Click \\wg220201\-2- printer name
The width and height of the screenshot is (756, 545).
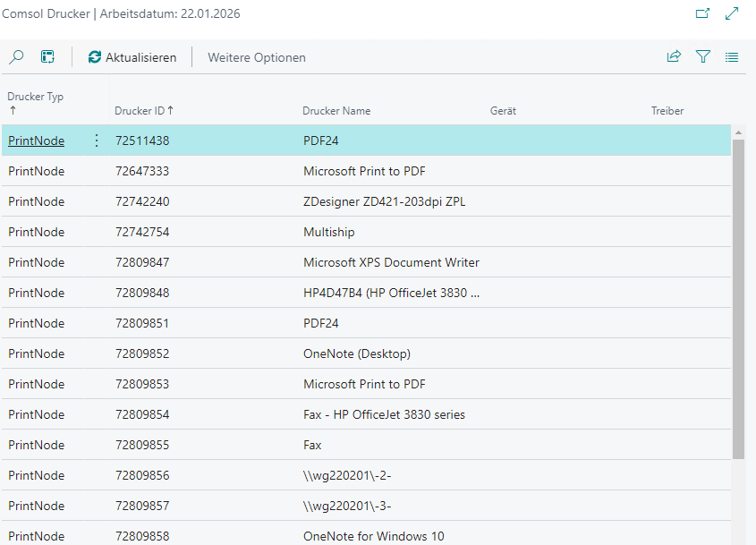click(x=347, y=474)
